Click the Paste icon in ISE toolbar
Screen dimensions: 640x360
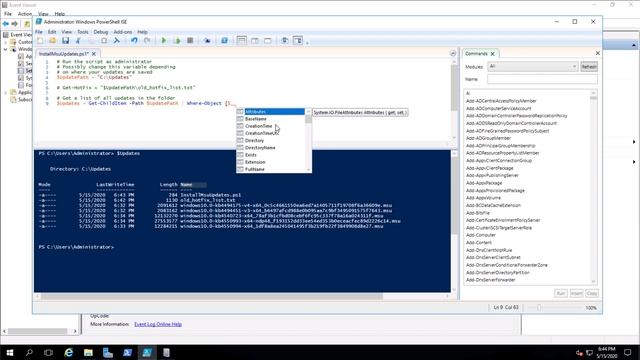tap(104, 40)
